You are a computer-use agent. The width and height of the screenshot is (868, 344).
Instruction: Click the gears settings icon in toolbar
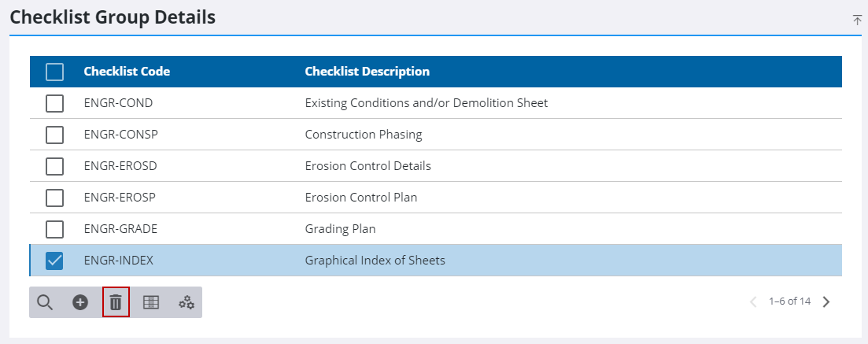[x=187, y=302]
